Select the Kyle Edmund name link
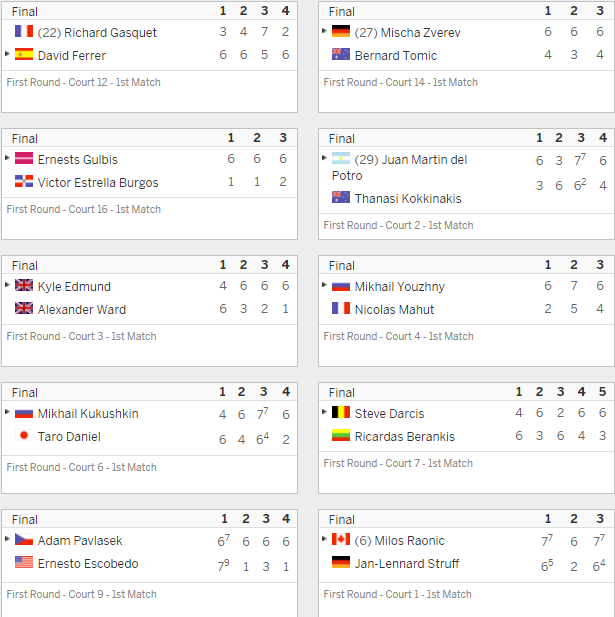 pos(74,286)
